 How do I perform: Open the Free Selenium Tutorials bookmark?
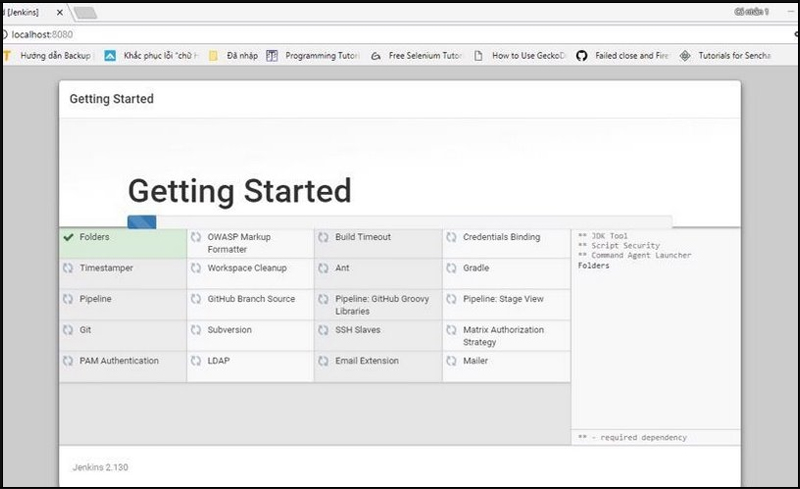coord(416,56)
